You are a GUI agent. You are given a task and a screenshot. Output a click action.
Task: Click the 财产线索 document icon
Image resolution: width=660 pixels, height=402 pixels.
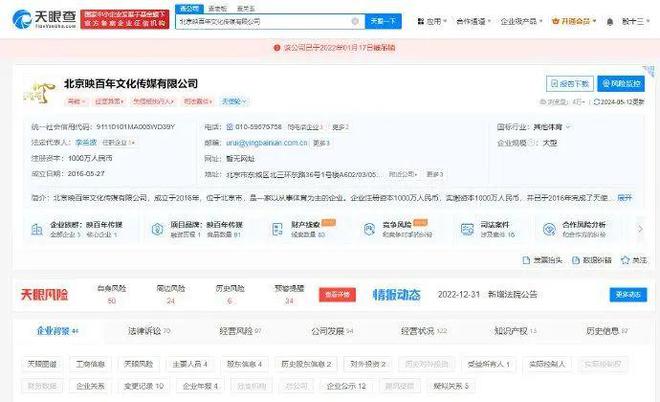click(277, 229)
